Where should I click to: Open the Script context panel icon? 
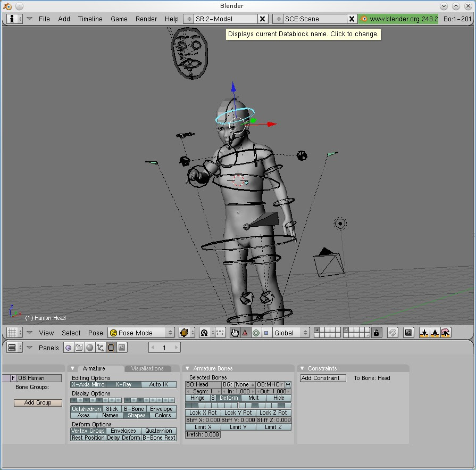click(x=79, y=348)
